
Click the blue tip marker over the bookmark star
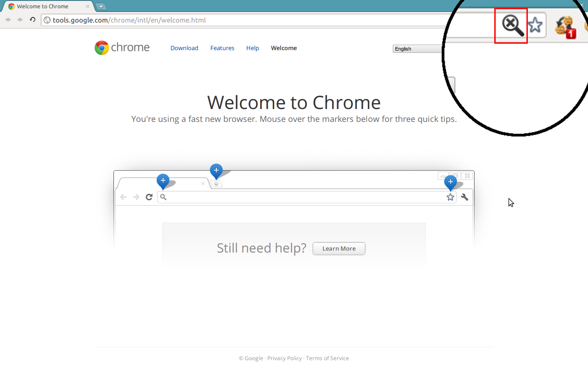pyautogui.click(x=451, y=182)
